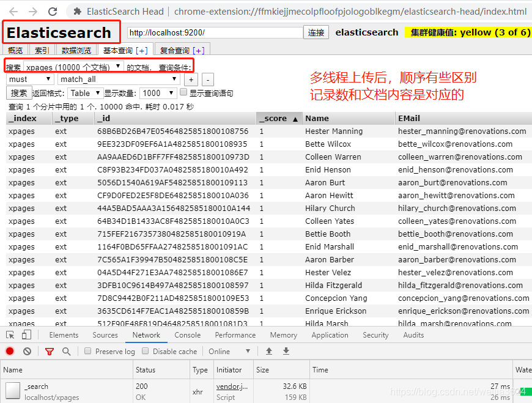Open the DevTools Performance tab
The height and width of the screenshot is (403, 532).
[x=235, y=335]
